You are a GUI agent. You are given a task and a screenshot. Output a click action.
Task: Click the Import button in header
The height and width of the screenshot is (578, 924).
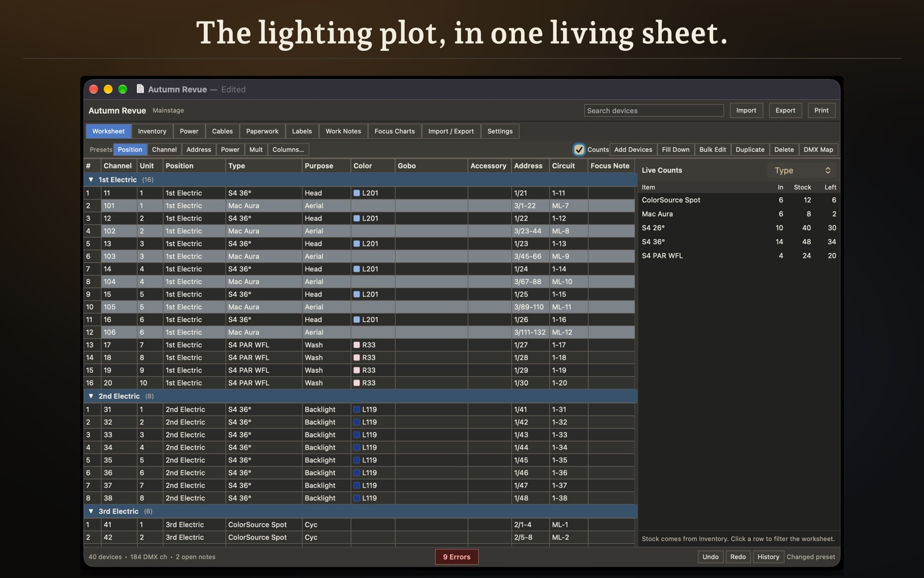[x=746, y=110]
